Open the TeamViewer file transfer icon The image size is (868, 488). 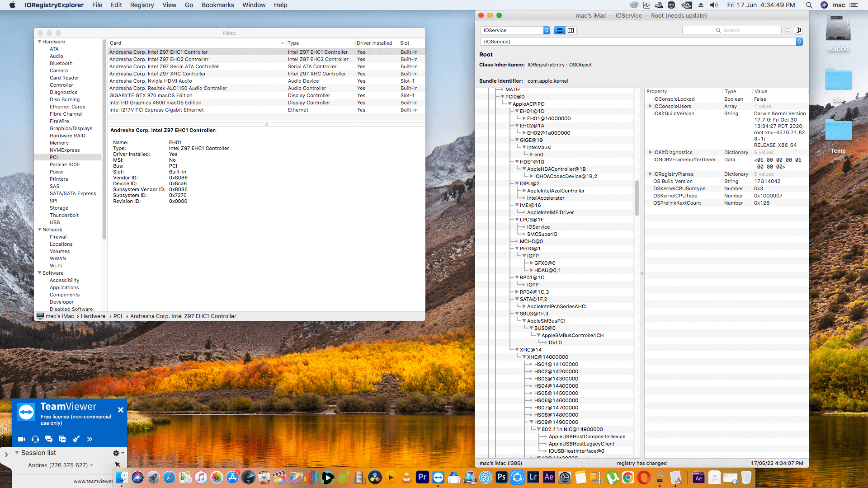pyautogui.click(x=62, y=439)
